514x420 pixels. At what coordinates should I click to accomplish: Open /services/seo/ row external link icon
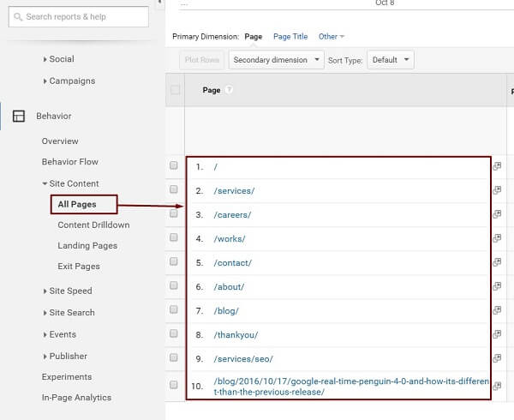pos(497,358)
